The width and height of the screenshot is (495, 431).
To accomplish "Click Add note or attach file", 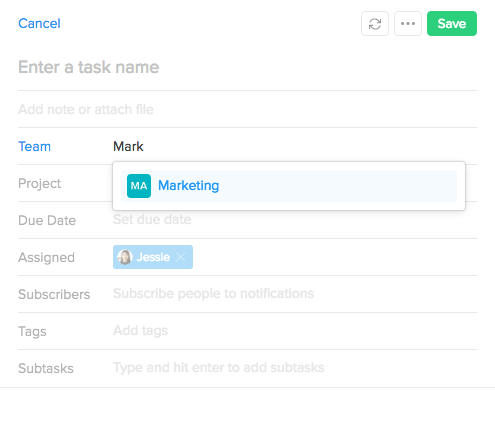I will point(247,109).
